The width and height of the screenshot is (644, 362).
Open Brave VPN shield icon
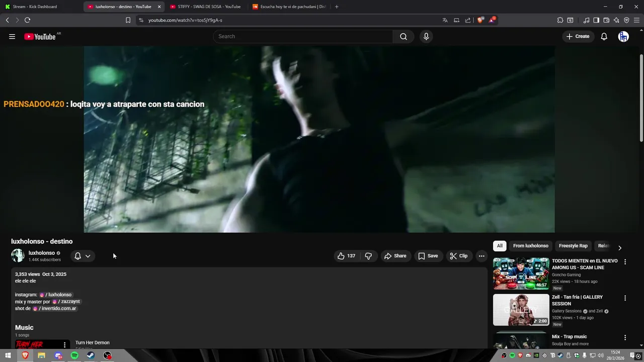(626, 20)
